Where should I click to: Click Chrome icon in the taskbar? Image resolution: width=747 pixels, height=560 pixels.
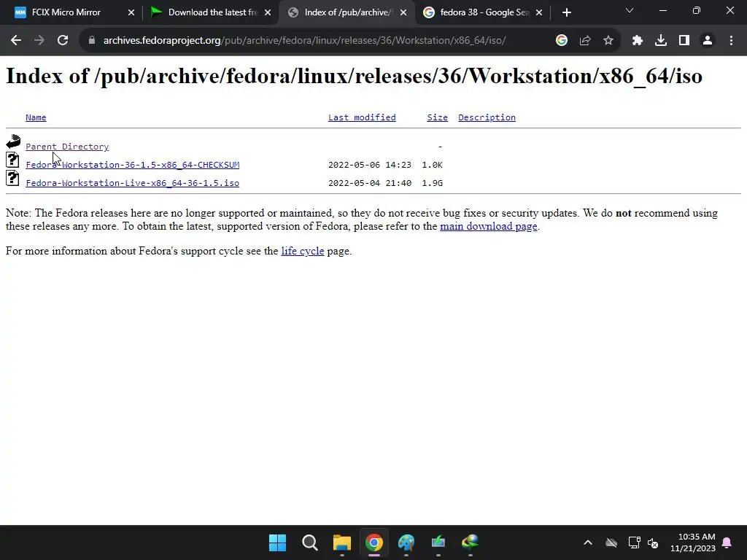374,542
